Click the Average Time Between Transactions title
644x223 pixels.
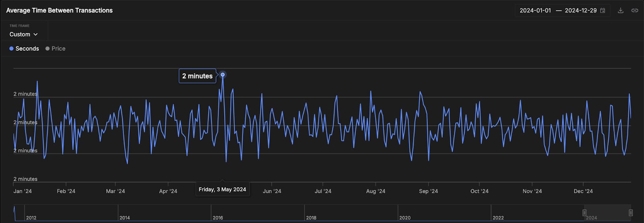pos(60,10)
